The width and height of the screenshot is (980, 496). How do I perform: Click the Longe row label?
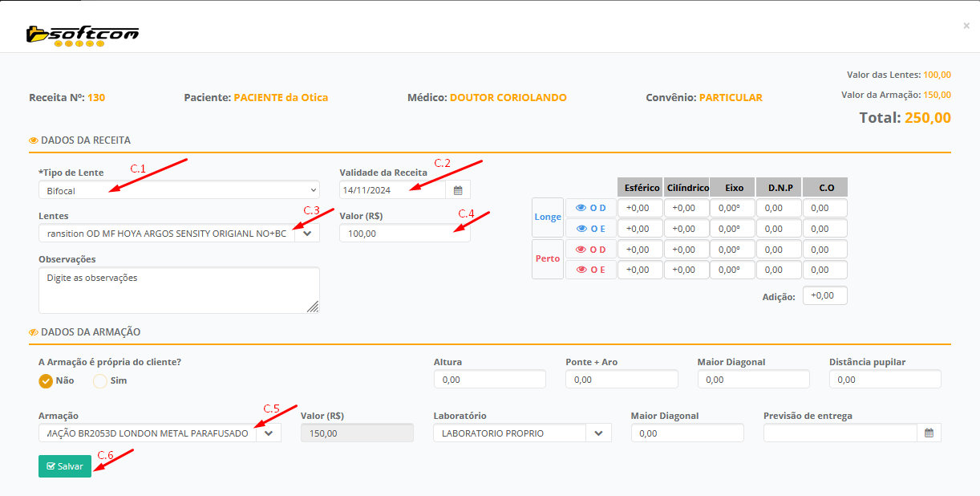548,218
